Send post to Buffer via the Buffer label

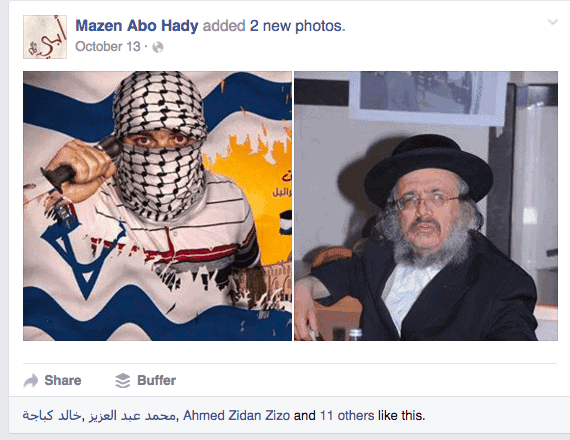(x=156, y=380)
